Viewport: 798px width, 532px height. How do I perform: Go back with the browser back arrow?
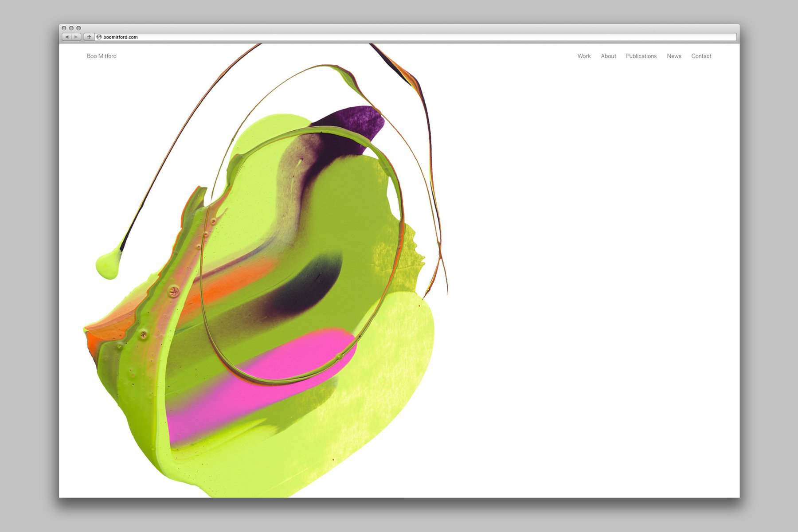[x=66, y=37]
